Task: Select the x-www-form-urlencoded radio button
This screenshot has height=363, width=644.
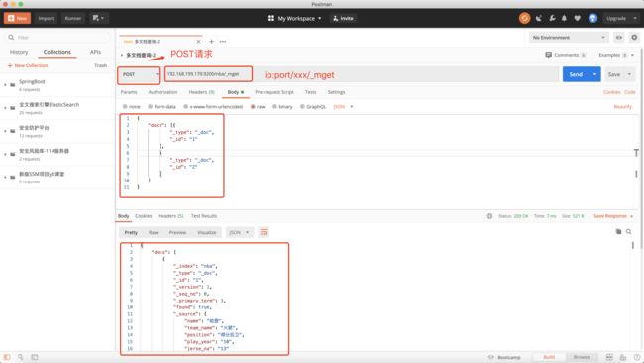Action: [185, 107]
